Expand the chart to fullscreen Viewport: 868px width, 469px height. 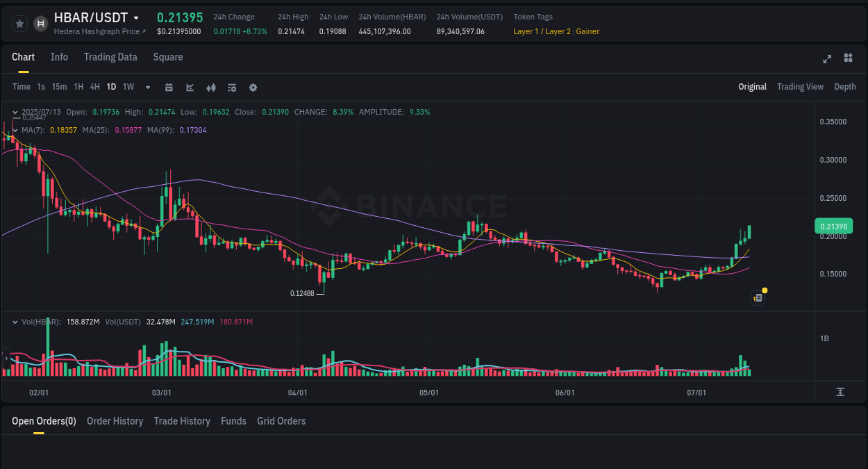826,59
